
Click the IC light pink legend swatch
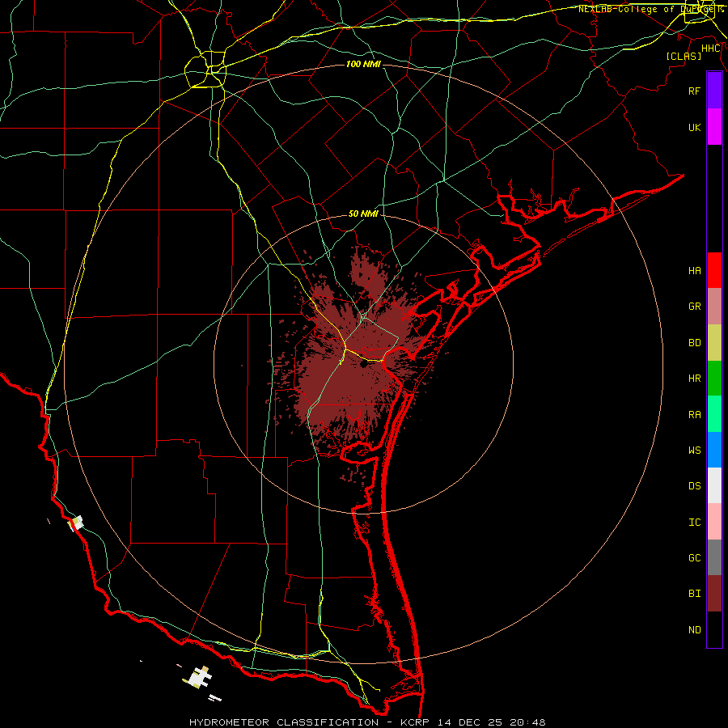click(714, 522)
